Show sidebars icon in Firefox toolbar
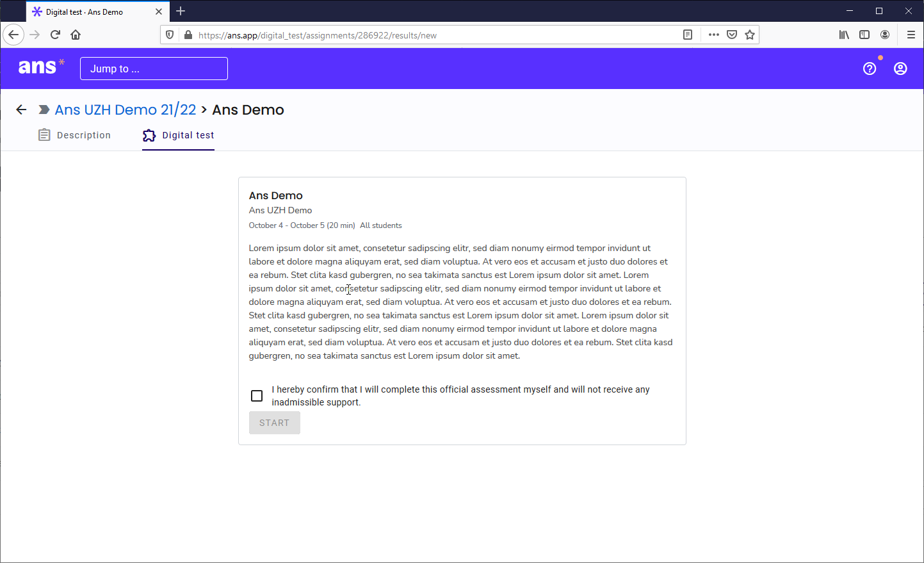Screen dimensions: 924x563 [x=864, y=35]
